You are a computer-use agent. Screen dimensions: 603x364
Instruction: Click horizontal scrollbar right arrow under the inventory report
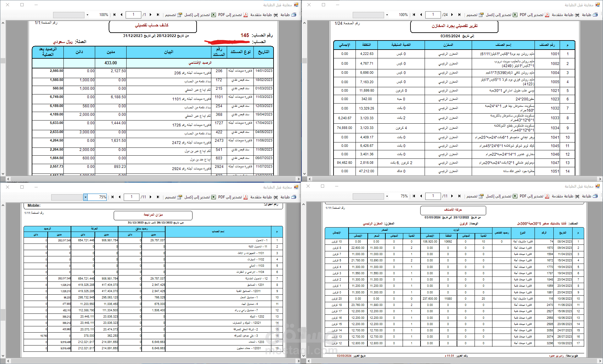click(600, 179)
